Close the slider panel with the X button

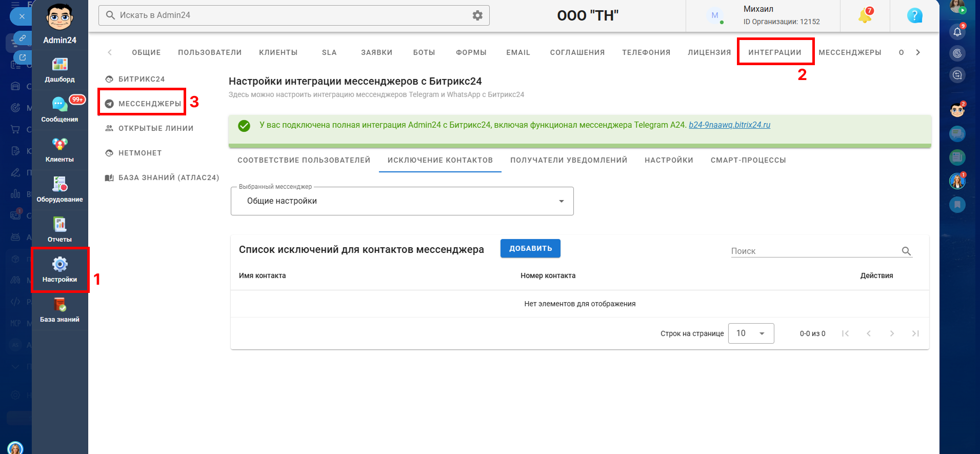22,16
